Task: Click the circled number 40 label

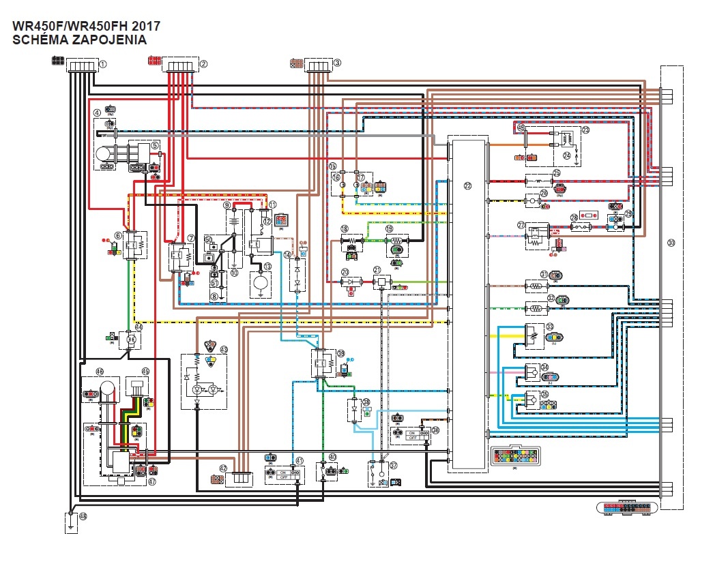Action: (x=332, y=457)
